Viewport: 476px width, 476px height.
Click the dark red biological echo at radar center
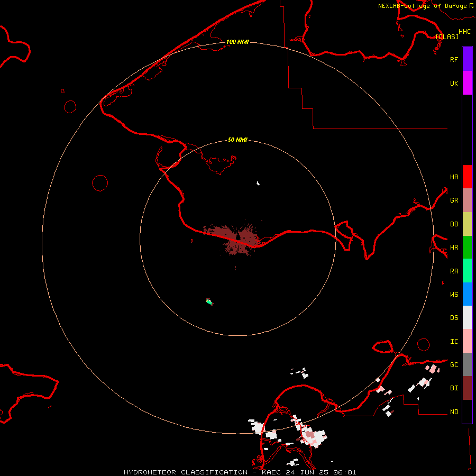coord(235,239)
